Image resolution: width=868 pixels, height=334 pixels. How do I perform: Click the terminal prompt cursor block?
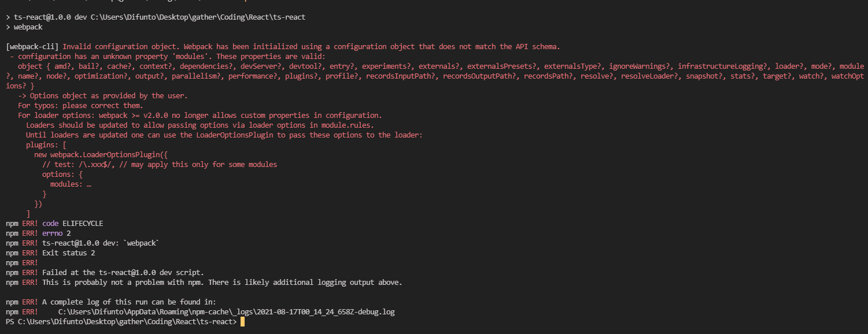coord(243,322)
